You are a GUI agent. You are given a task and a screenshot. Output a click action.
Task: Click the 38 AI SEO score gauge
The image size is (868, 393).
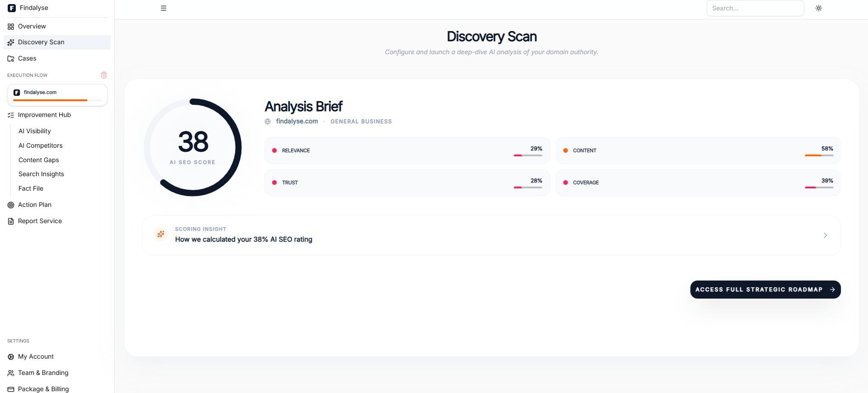[x=193, y=147]
